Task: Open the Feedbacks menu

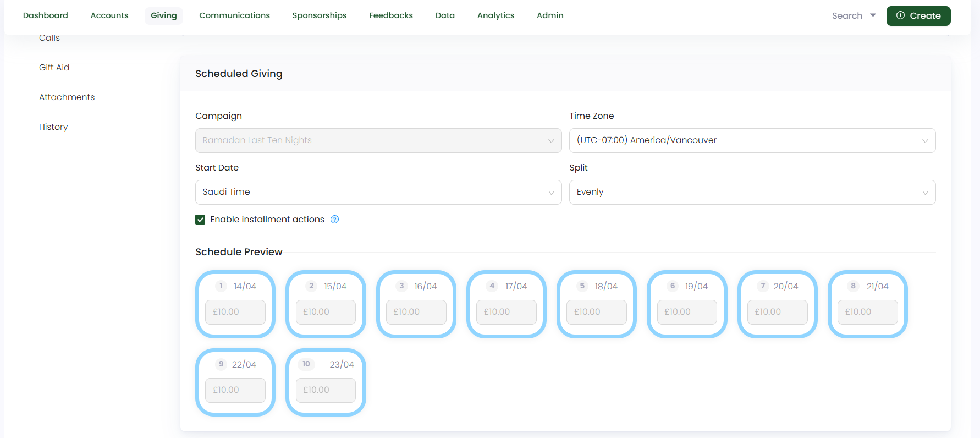Action: tap(391, 15)
